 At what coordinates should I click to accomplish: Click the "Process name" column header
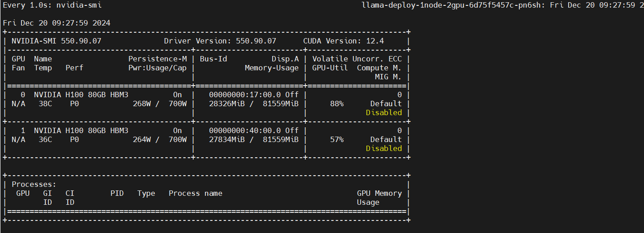tap(196, 193)
